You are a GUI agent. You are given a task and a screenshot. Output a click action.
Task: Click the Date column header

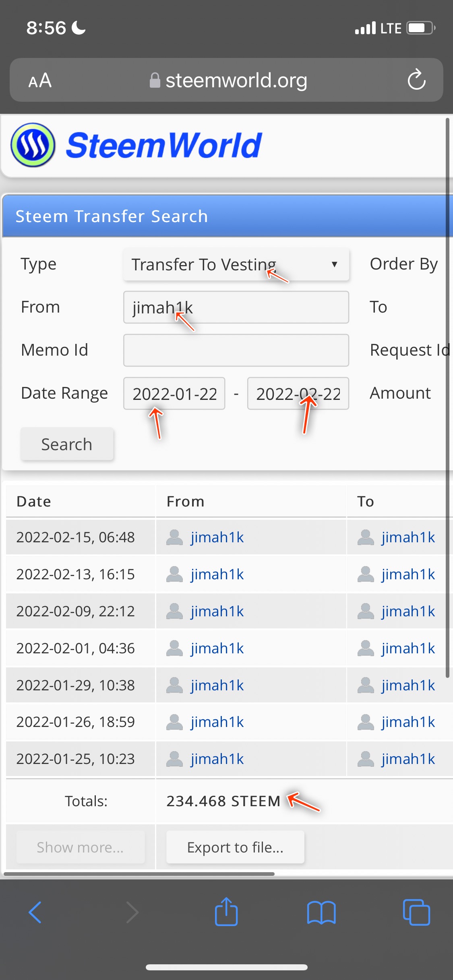[x=34, y=502]
